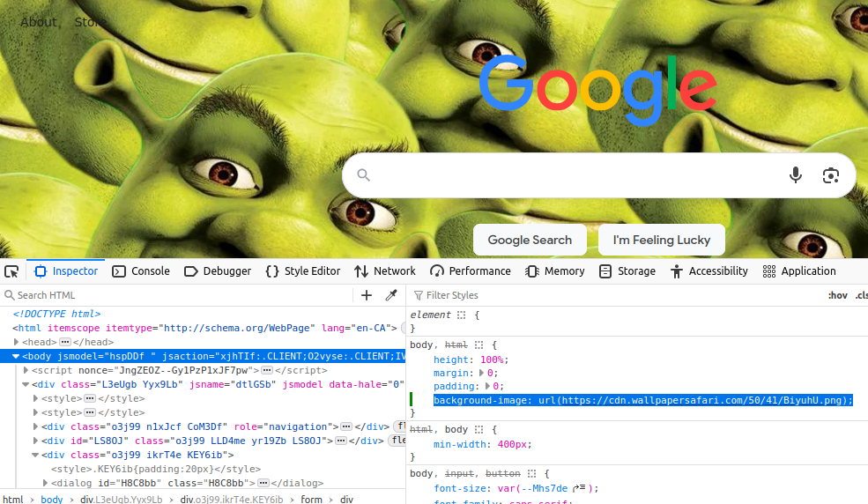Open the Store link
Viewport: 868px width, 504px height.
pos(90,22)
